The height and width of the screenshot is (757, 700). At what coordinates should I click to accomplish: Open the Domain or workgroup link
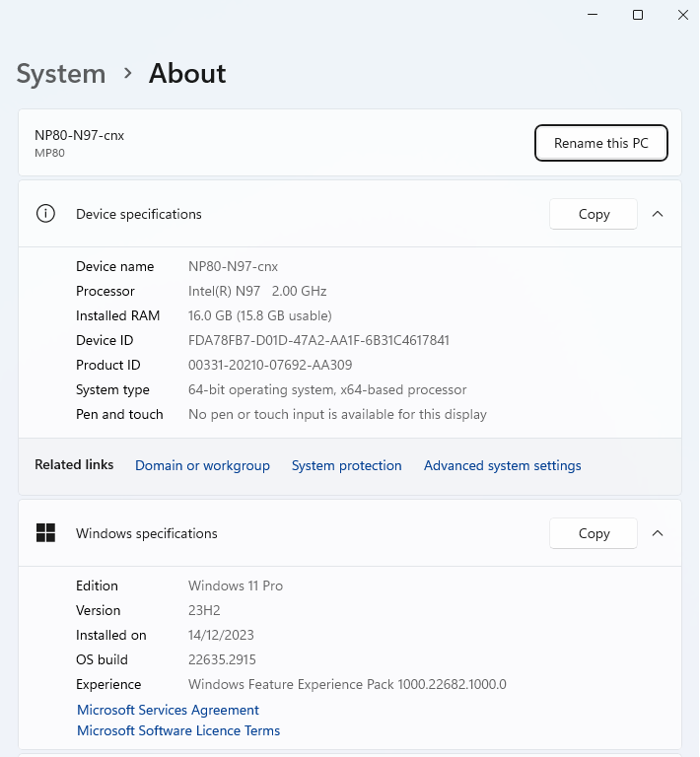coord(202,465)
